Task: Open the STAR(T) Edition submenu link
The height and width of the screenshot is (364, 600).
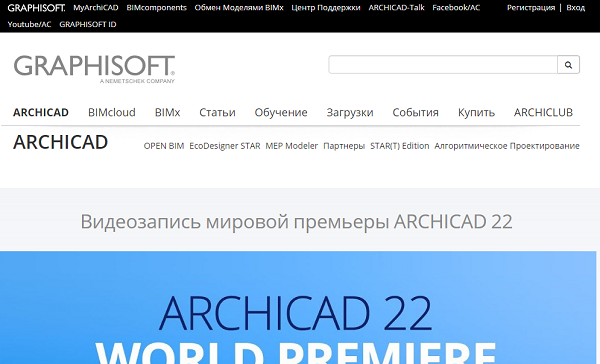Action: tap(399, 146)
